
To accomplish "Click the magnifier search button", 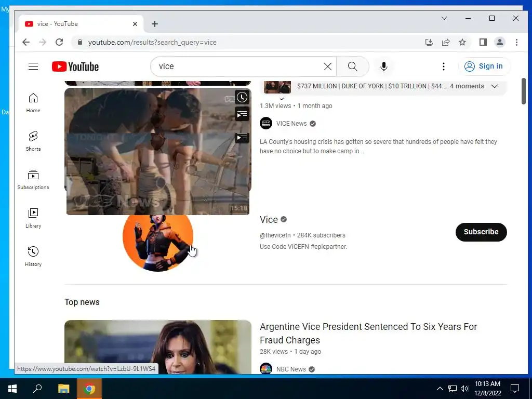I will point(353,66).
